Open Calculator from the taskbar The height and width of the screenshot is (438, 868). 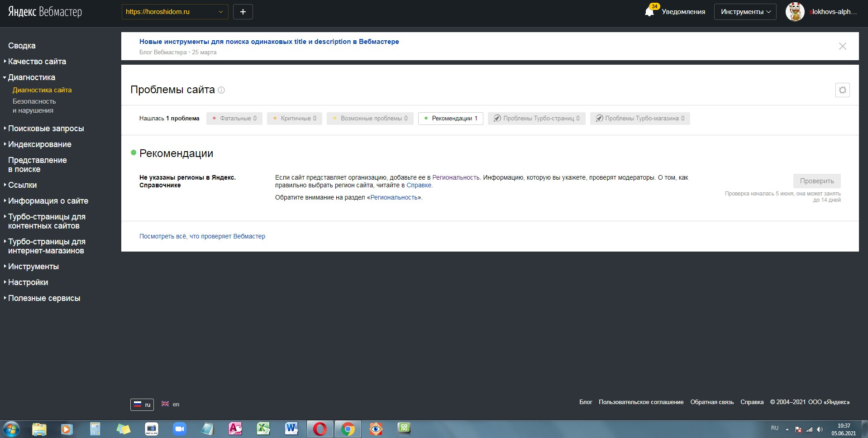[x=95, y=429]
